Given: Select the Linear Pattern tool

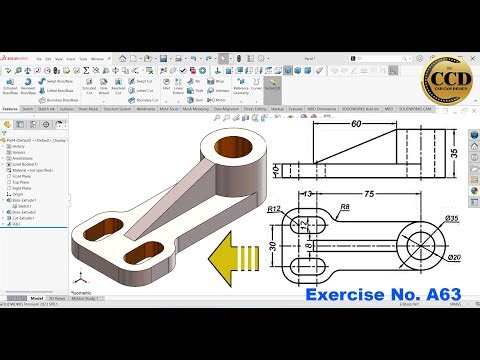Looking at the screenshot, I should [178, 86].
